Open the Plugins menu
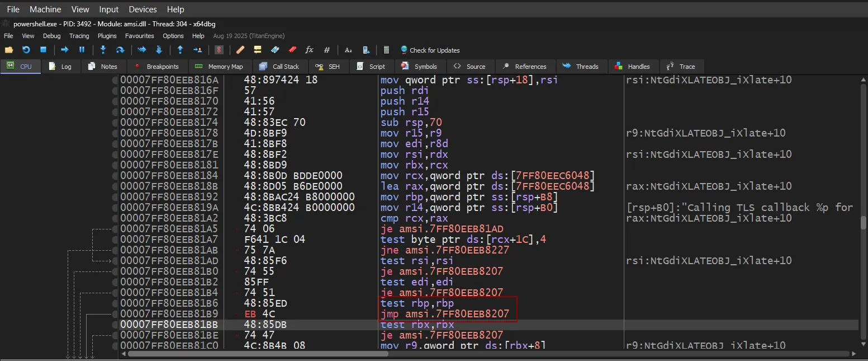The image size is (868, 361). pos(107,36)
